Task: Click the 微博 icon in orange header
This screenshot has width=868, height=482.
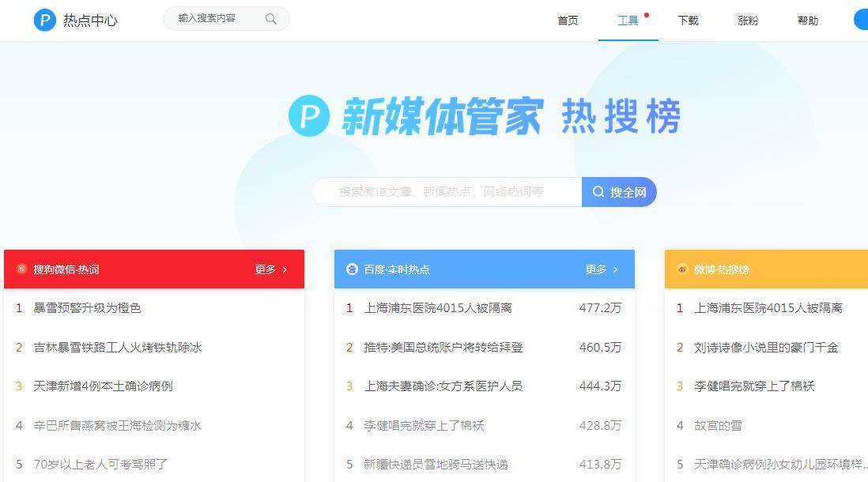Action: (682, 269)
